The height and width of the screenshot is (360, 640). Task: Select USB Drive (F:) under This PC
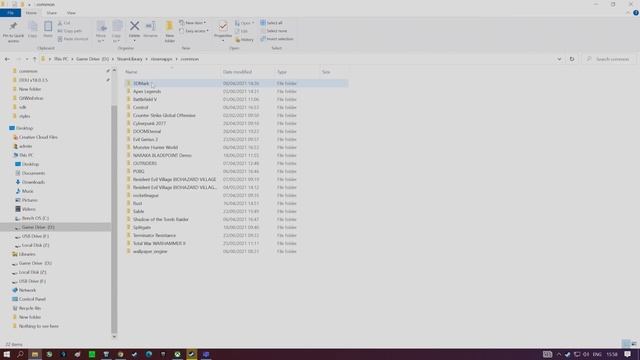35,236
